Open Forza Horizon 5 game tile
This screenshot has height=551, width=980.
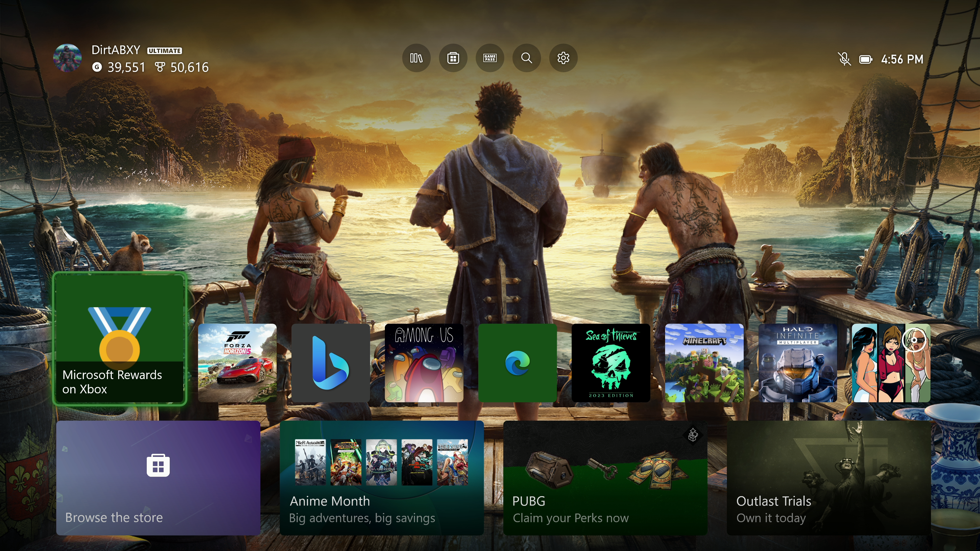click(237, 363)
